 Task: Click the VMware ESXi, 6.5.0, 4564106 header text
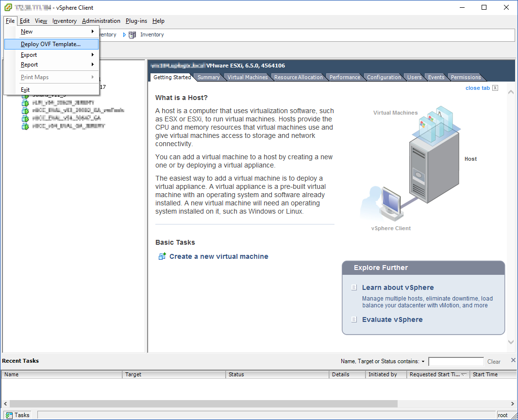(246, 66)
